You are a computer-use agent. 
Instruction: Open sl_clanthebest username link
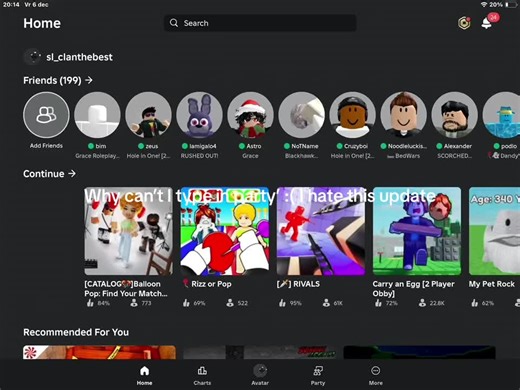point(79,57)
